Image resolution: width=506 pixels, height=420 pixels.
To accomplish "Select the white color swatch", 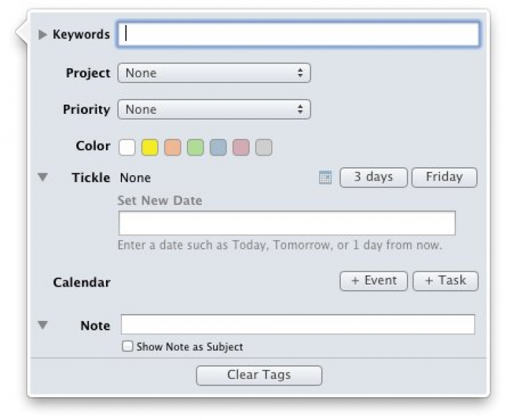I will 127,147.
